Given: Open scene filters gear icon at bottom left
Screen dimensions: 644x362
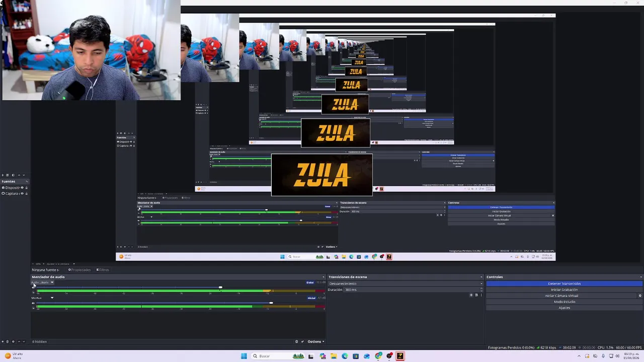Looking at the screenshot, I should pyautogui.click(x=13, y=342).
